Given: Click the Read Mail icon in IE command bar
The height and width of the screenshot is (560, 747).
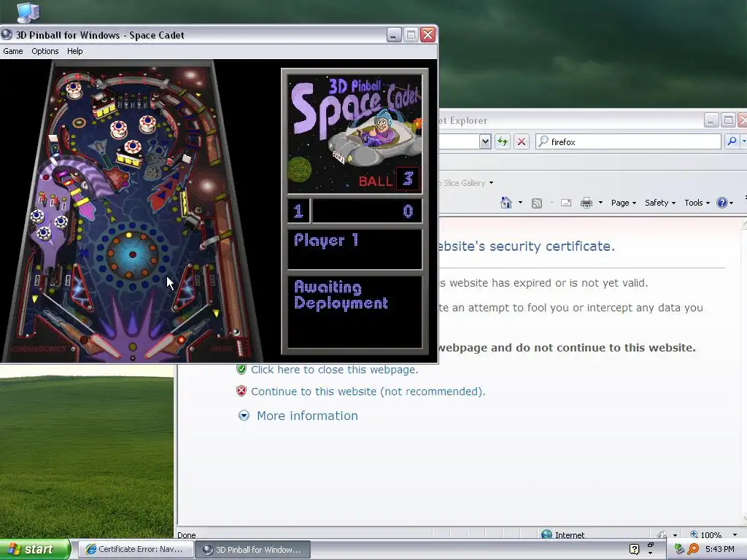Looking at the screenshot, I should (x=566, y=203).
